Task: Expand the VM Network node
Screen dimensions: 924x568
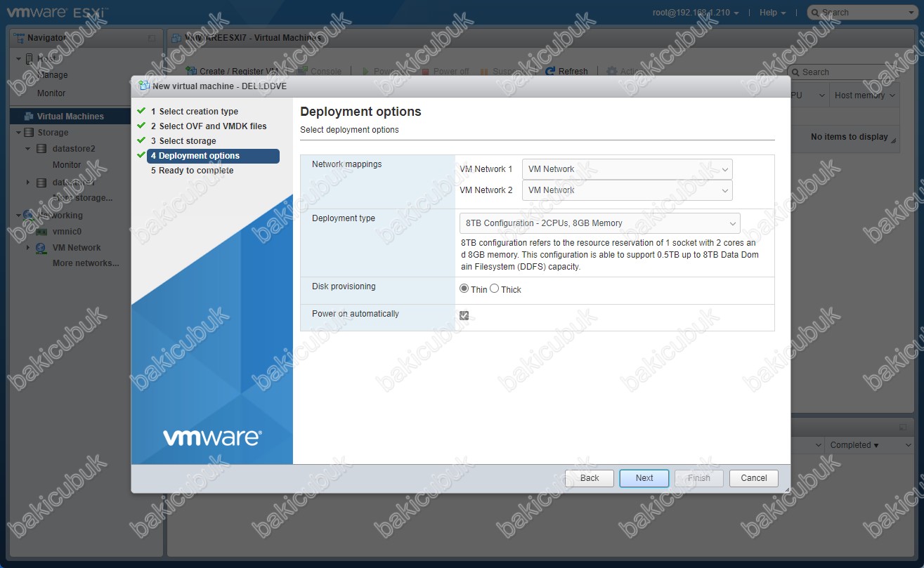Action: (27, 248)
